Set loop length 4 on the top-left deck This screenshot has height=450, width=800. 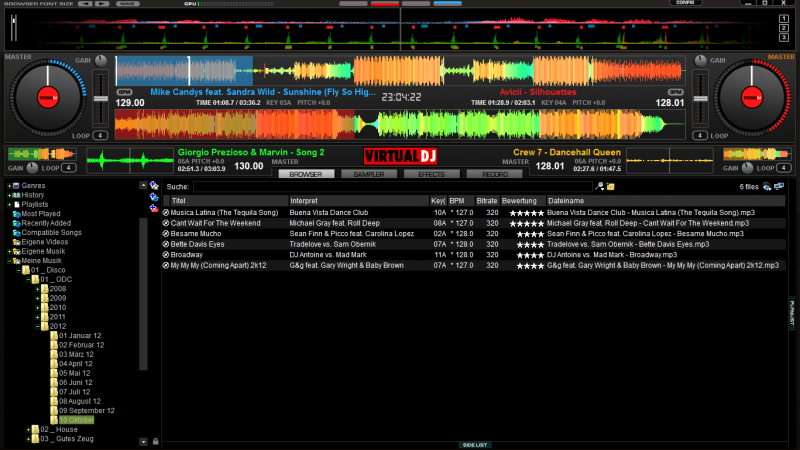tap(100, 136)
